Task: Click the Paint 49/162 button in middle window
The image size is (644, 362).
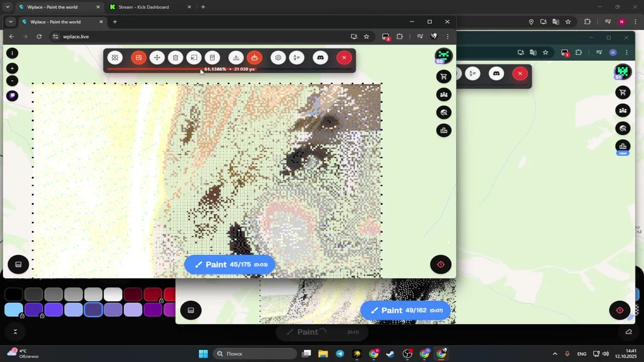Action: [406, 311]
